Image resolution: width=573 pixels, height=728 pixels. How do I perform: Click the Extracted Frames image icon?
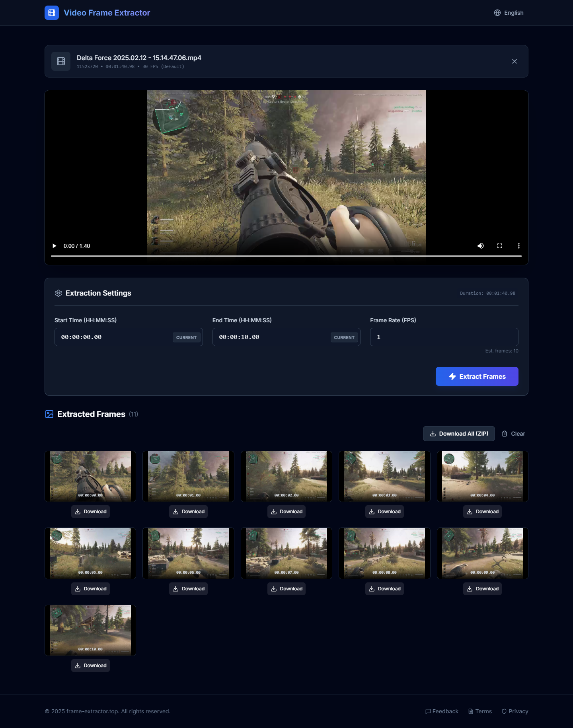49,414
